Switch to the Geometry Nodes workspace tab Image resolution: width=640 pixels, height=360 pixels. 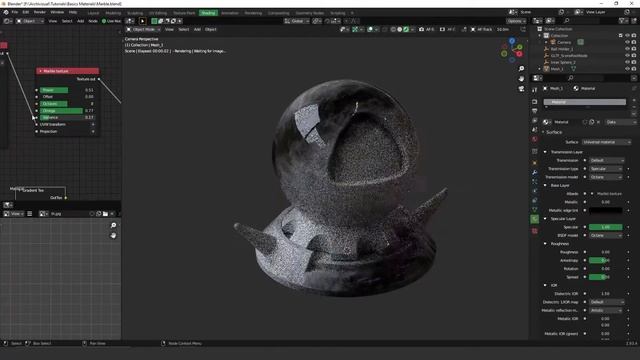point(310,13)
